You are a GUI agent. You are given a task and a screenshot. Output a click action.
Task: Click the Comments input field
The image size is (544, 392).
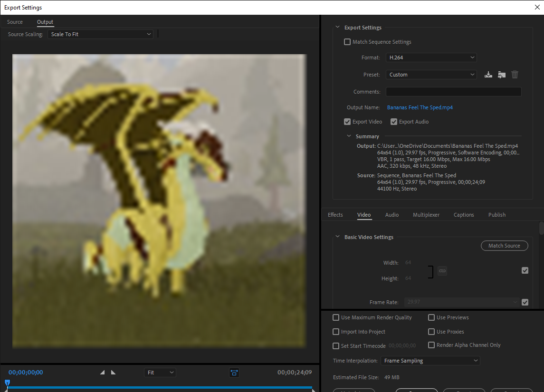[x=453, y=92]
